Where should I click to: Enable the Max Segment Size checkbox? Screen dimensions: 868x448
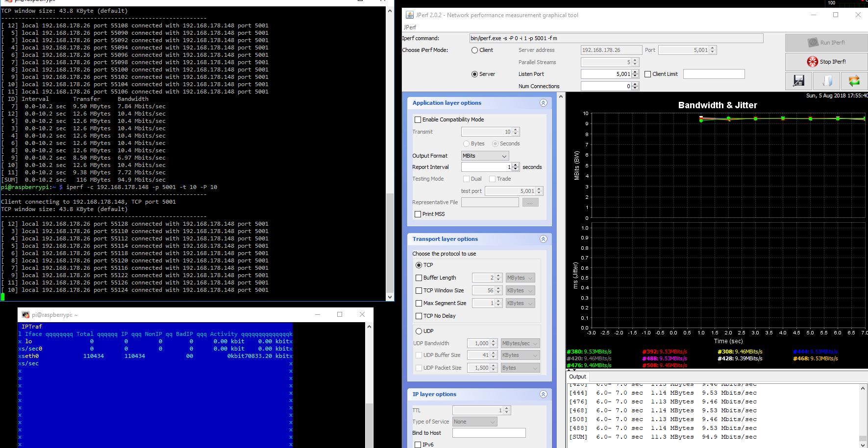tap(419, 303)
